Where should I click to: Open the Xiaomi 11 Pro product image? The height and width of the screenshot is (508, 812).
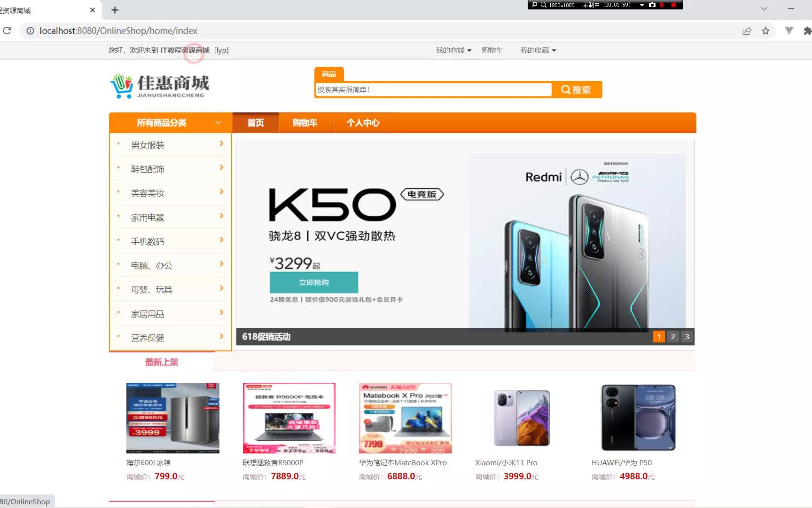pos(522,418)
